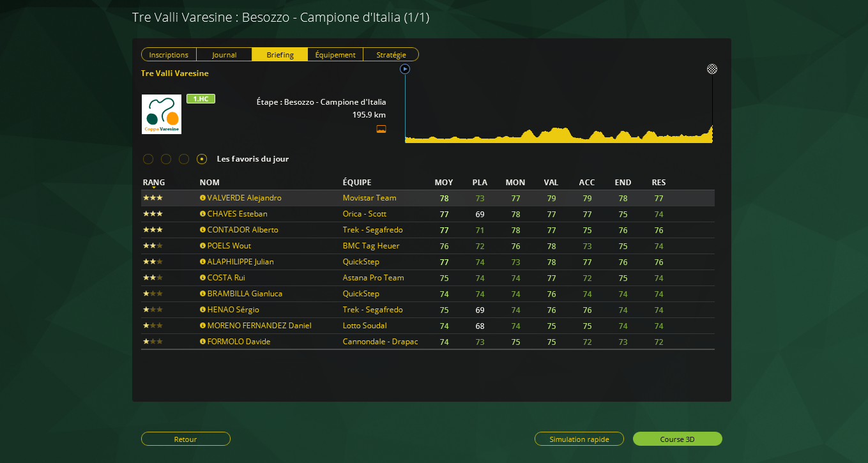The height and width of the screenshot is (463, 868).
Task: Sort riders by MOY column
Action: [444, 183]
